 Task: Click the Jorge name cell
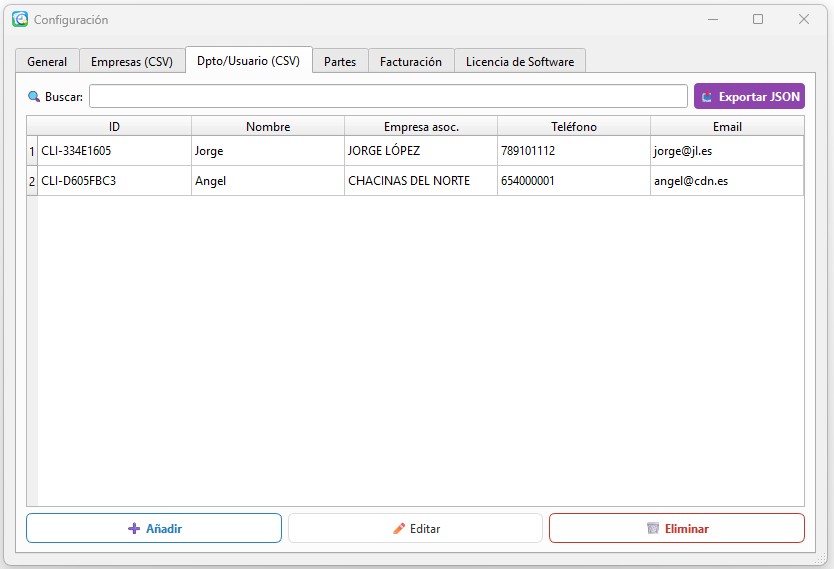click(268, 151)
